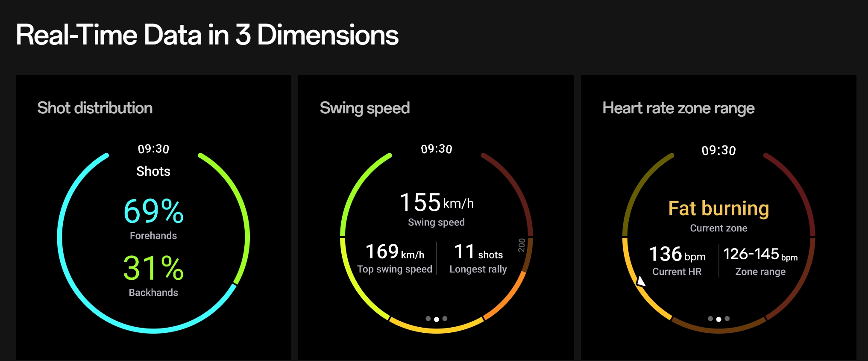
Task: Select first page dot in Heart rate dial
Action: (x=710, y=319)
